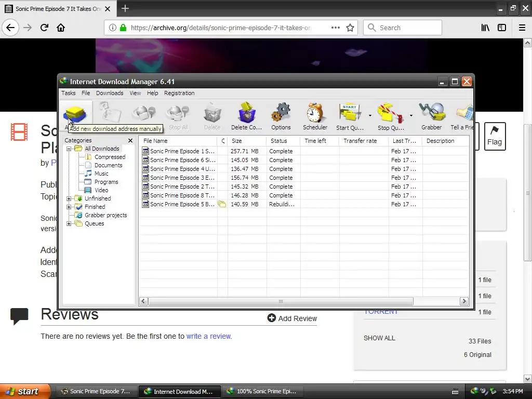Select Sonic Prime Episode 6 download row

click(303, 160)
